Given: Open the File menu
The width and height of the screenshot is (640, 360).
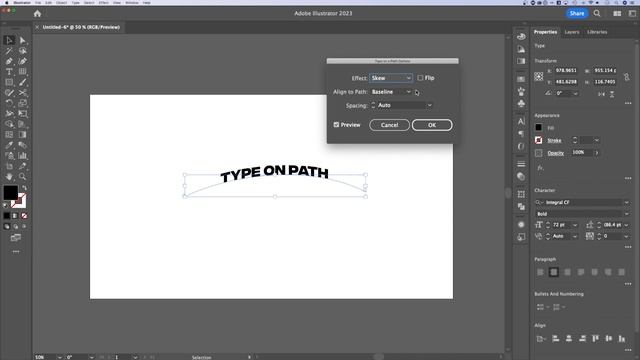Looking at the screenshot, I should pyautogui.click(x=38, y=2).
